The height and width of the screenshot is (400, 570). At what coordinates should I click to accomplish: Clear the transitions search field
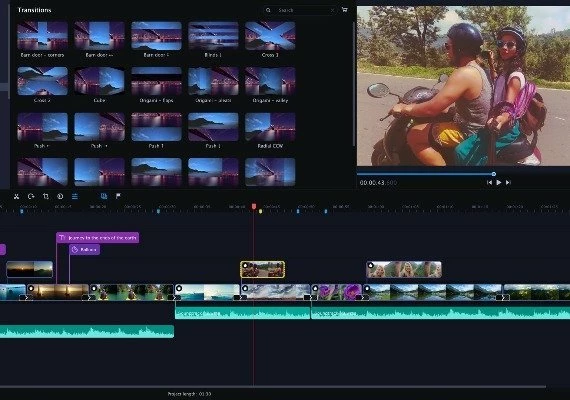click(332, 10)
